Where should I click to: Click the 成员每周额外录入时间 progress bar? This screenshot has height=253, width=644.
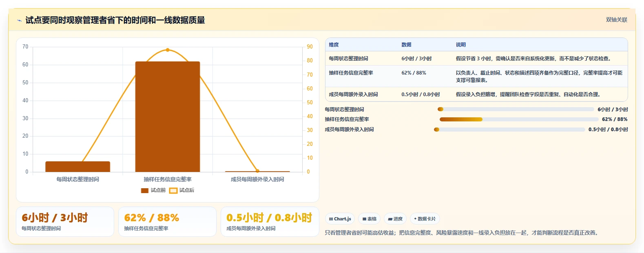point(509,130)
